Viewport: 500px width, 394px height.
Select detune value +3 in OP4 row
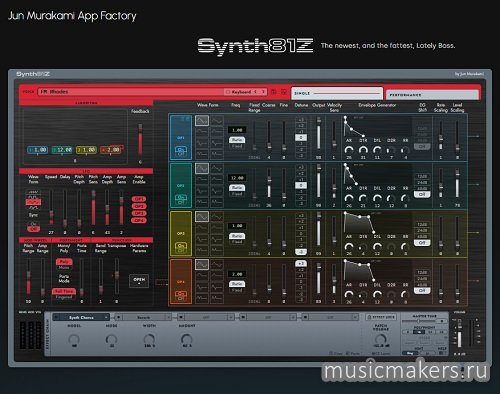tap(301, 264)
